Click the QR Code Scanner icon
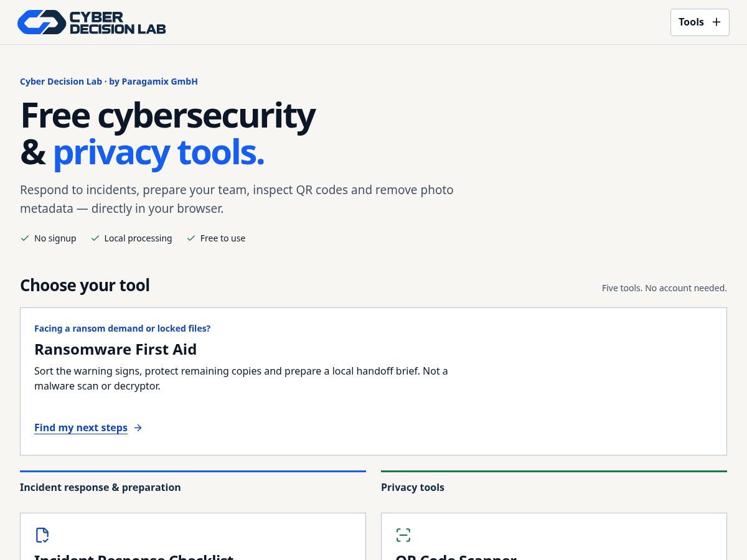The image size is (747, 560). (x=403, y=535)
